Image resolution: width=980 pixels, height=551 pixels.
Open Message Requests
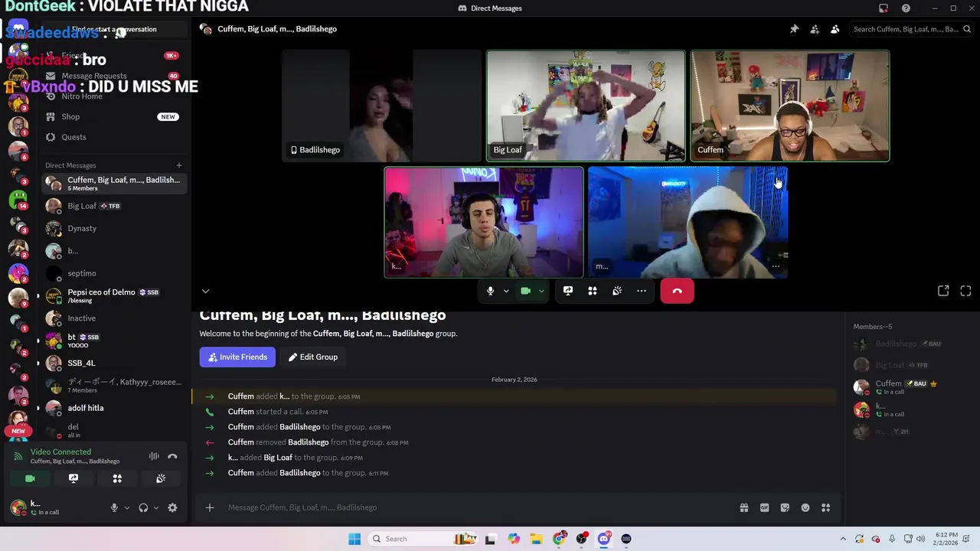coord(112,76)
